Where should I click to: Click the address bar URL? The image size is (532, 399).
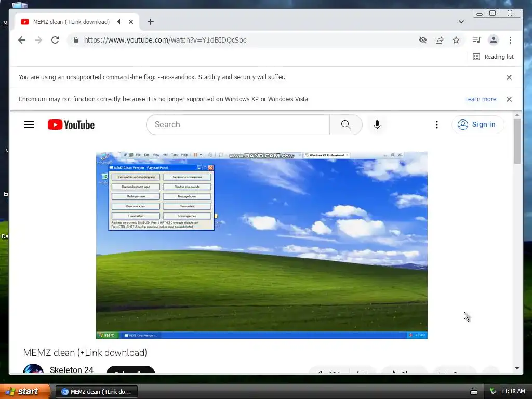click(165, 40)
